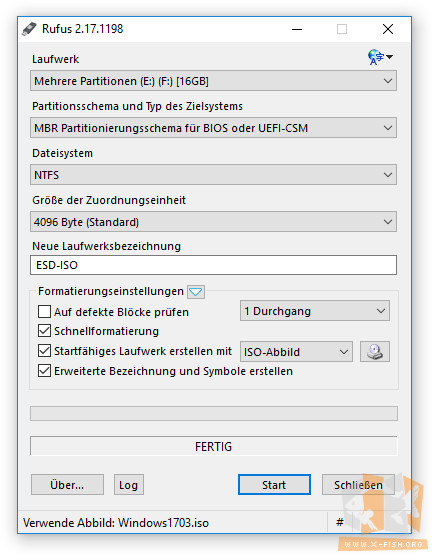
Task: Click the Schließen button
Action: click(358, 484)
